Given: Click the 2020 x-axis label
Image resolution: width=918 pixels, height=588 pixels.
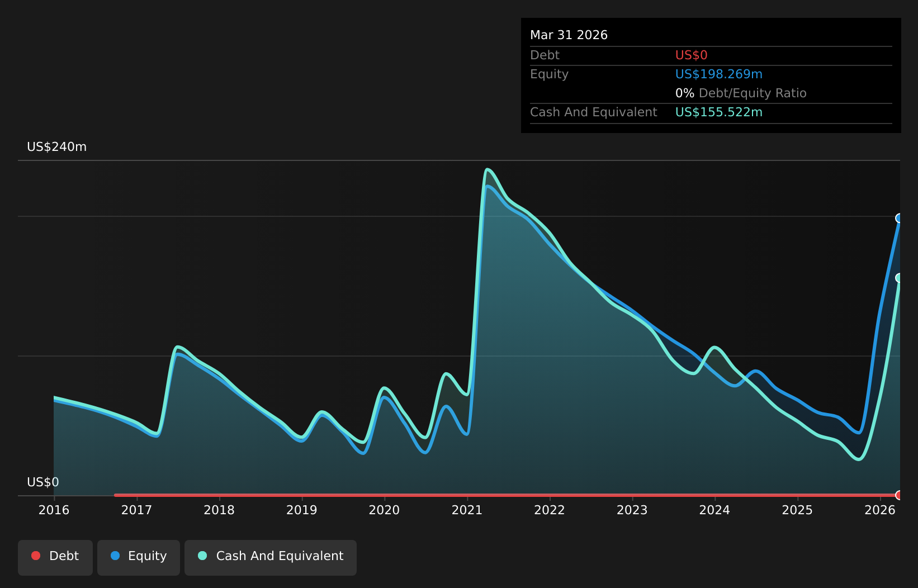Looking at the screenshot, I should point(385,510).
